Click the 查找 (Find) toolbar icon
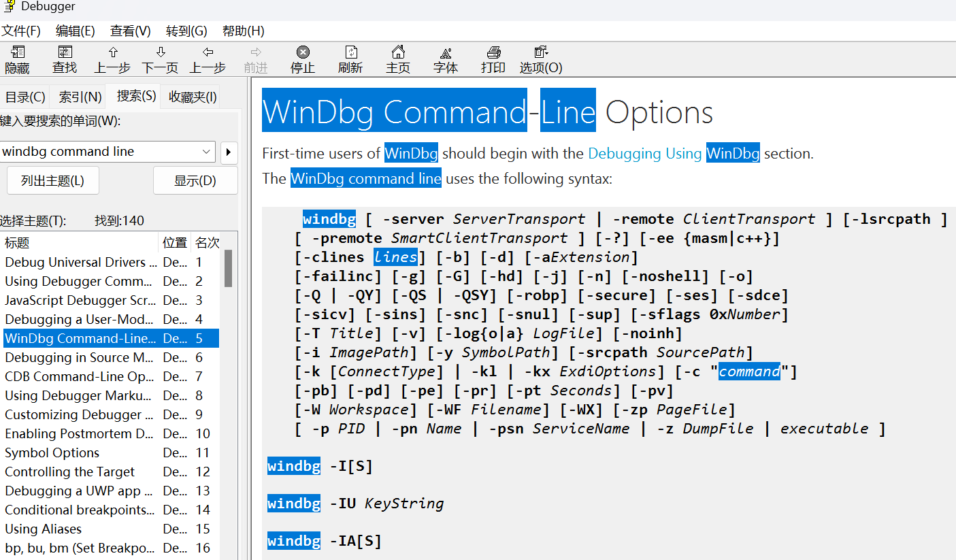Viewport: 956px width, 560px height. [x=65, y=60]
